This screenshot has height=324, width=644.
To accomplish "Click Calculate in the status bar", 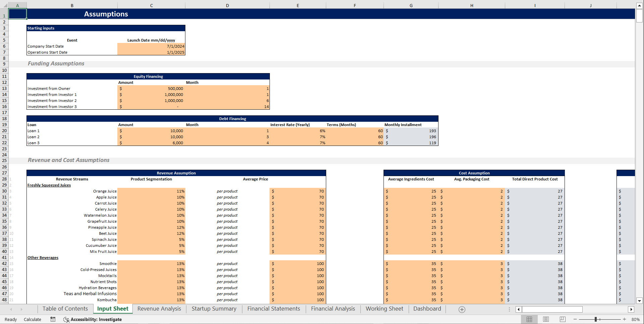I will [32, 319].
